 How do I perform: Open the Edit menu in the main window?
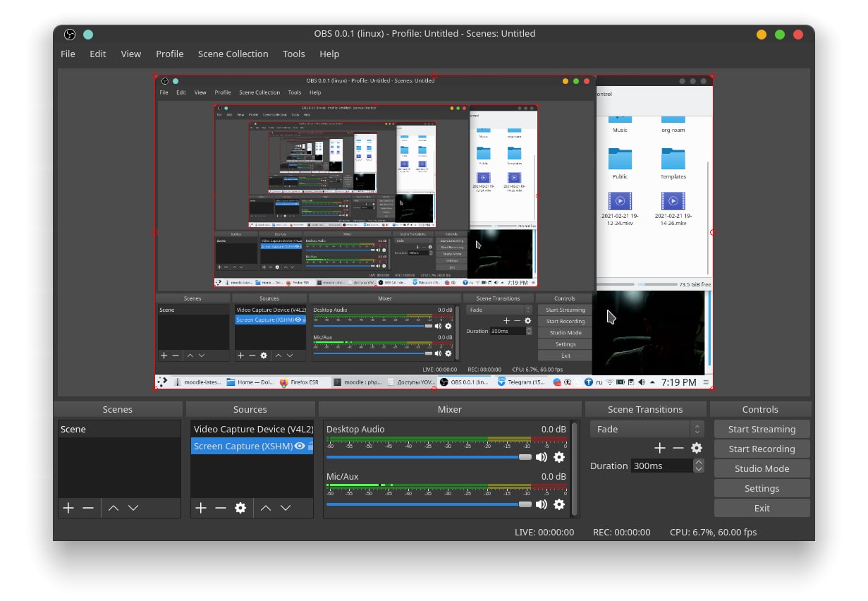98,54
